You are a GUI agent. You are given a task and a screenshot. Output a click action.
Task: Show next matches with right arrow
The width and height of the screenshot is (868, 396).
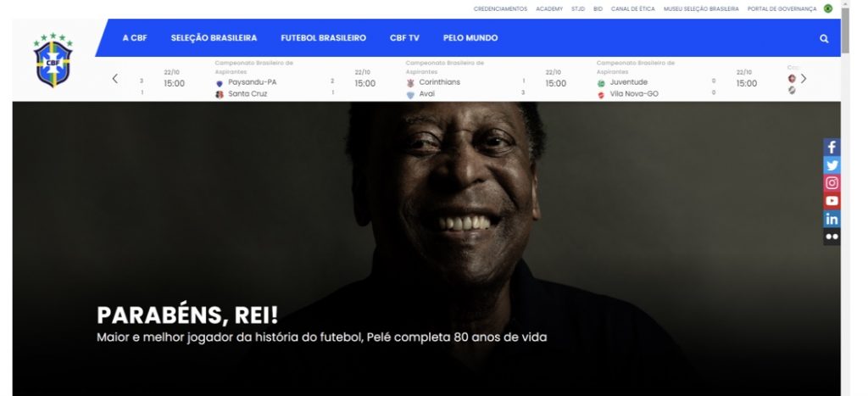(x=804, y=79)
